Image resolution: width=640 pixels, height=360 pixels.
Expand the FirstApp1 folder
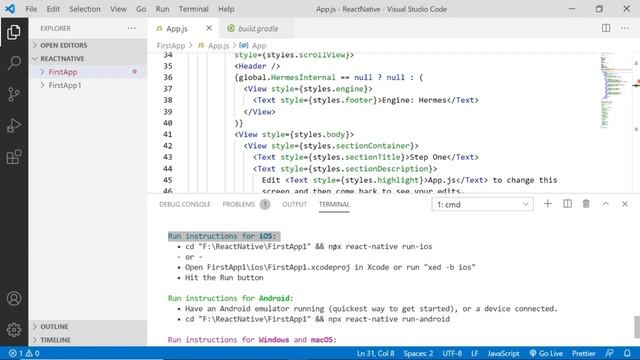point(89,85)
